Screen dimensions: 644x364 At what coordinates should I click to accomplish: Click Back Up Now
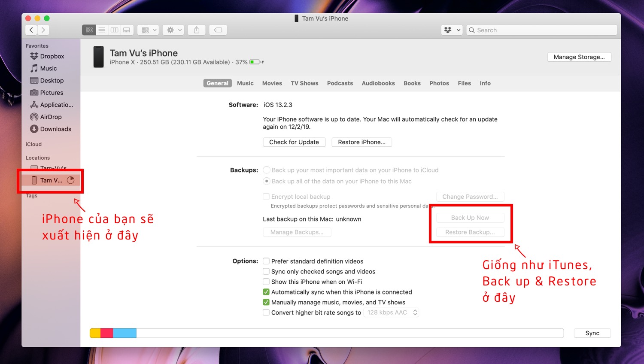(470, 218)
